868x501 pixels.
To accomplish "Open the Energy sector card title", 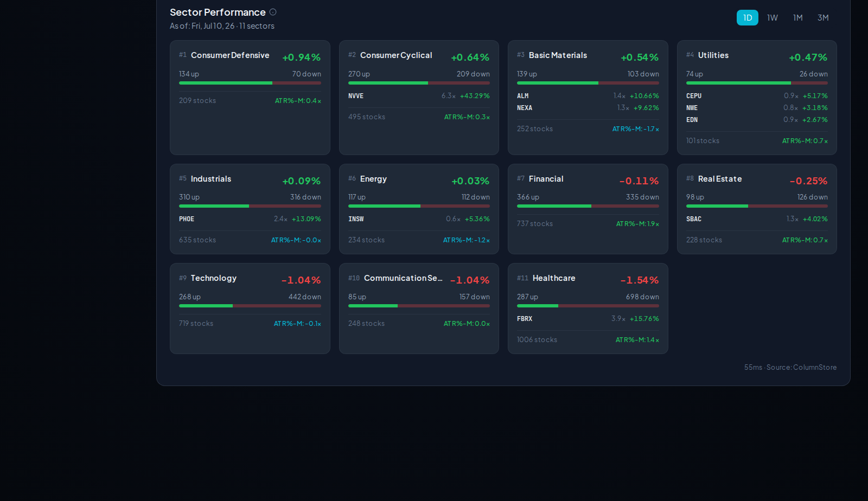I will [x=373, y=179].
